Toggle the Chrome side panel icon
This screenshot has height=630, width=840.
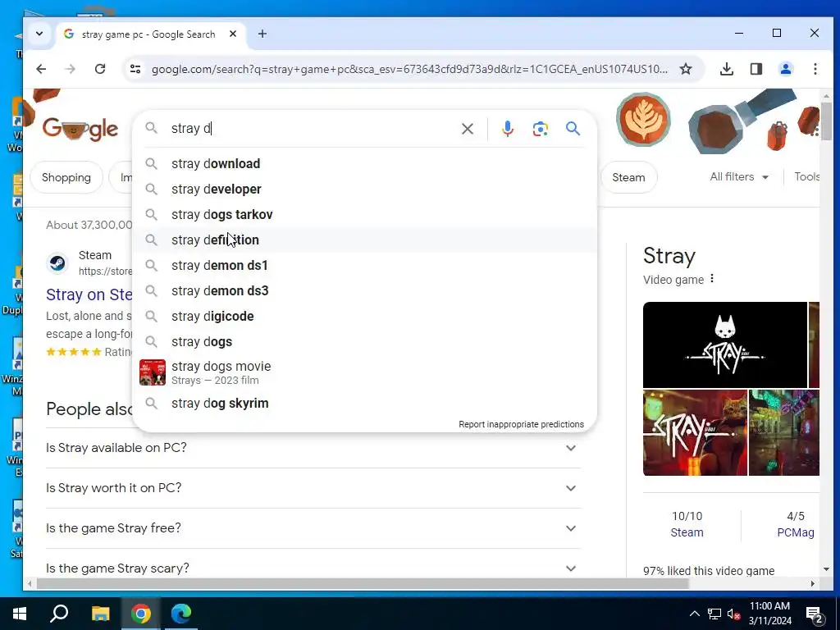[756, 69]
